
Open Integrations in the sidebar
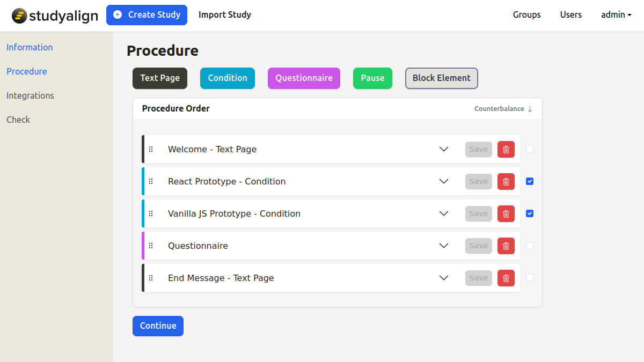[x=30, y=95]
